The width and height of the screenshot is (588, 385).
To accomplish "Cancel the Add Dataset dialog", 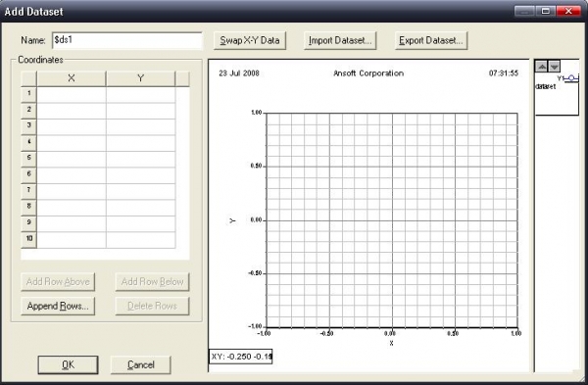I will [140, 364].
